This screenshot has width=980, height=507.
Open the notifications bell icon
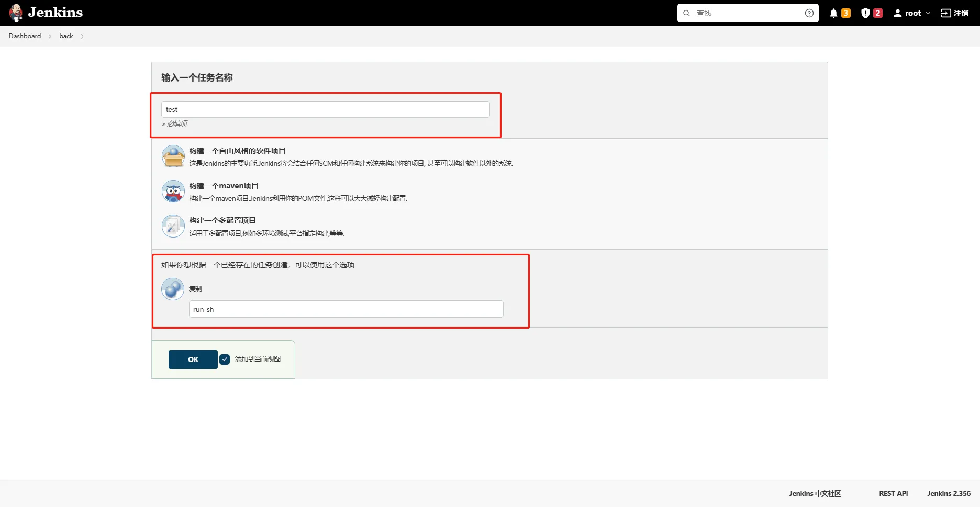tap(833, 13)
